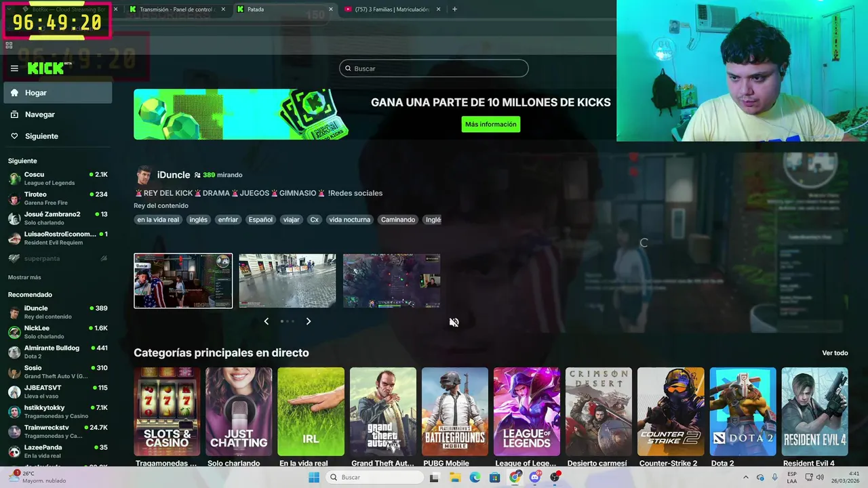The image size is (868, 488).
Task: Open Discord from taskbar
Action: coord(535,477)
